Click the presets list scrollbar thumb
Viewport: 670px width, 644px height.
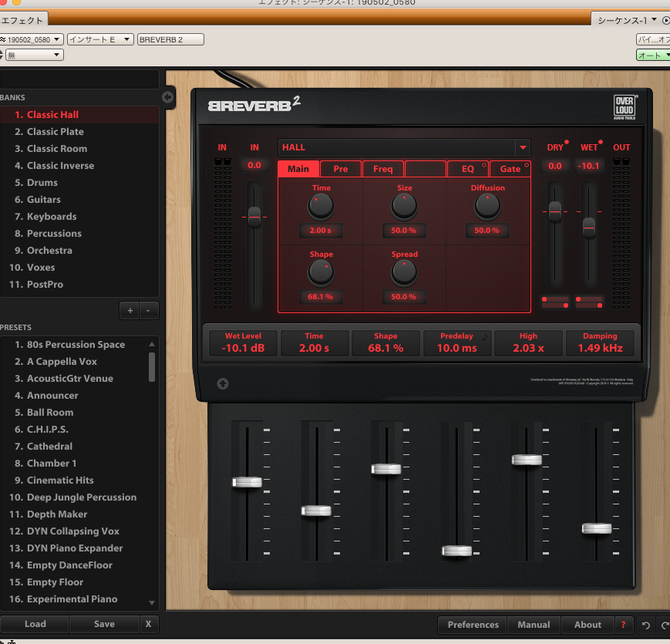[152, 366]
